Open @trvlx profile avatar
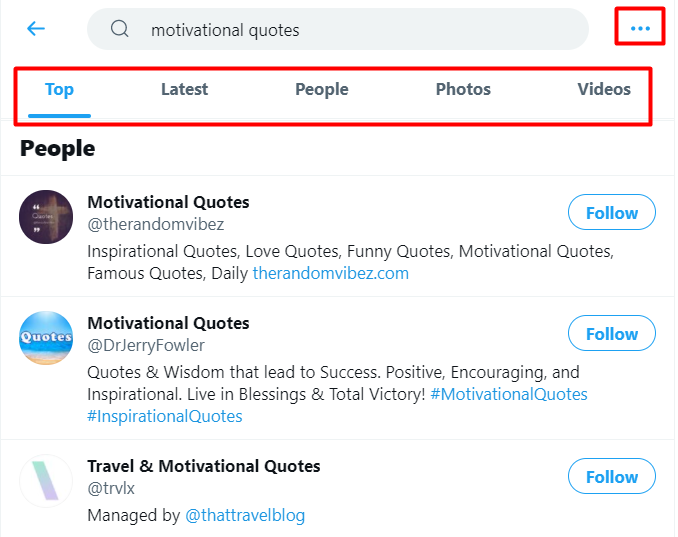This screenshot has width=678, height=537. point(46,481)
